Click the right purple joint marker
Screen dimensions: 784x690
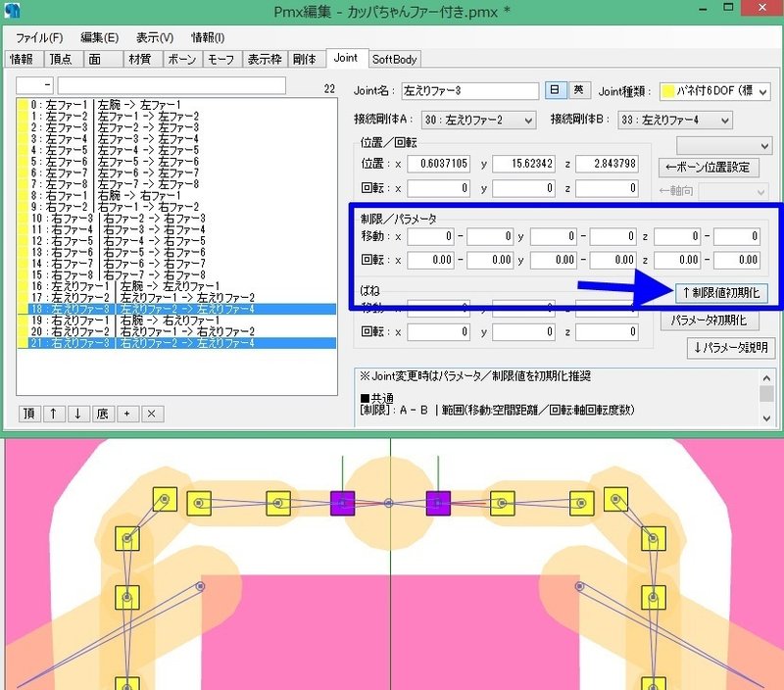point(438,503)
